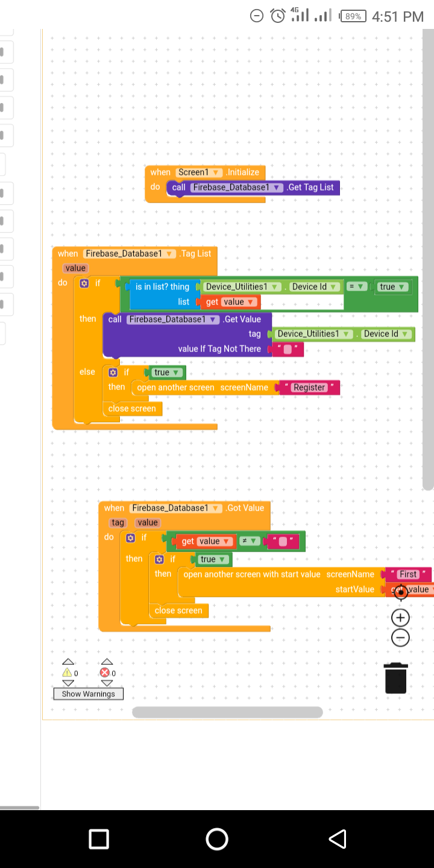The width and height of the screenshot is (434, 868).
Task: Zoom out with the minus button
Action: 401,637
